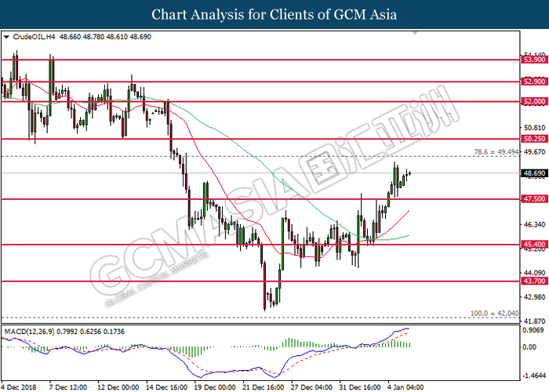This screenshot has height=392, width=549.
Task: Select the current price tag 48.690
Action: [534, 173]
